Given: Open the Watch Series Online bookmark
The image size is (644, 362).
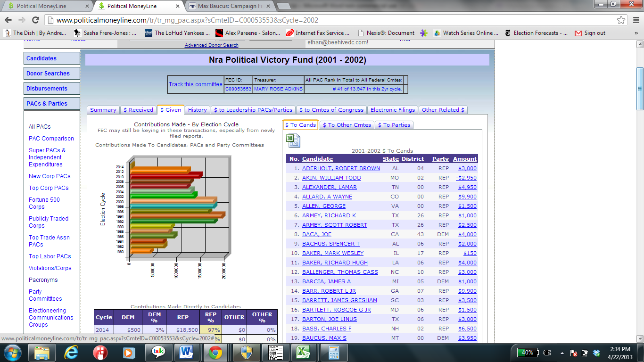Looking at the screenshot, I should coord(466,33).
